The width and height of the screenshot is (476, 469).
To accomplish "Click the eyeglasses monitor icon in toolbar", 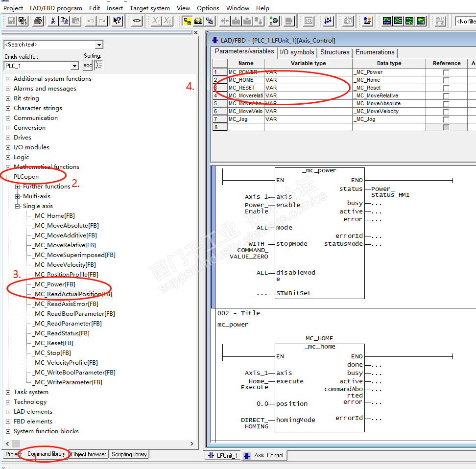I will point(137,21).
